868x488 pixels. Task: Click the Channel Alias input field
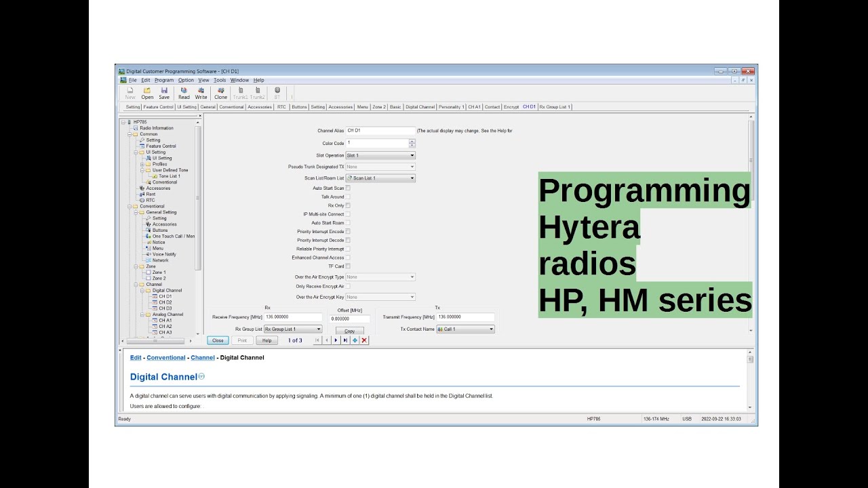click(x=380, y=130)
